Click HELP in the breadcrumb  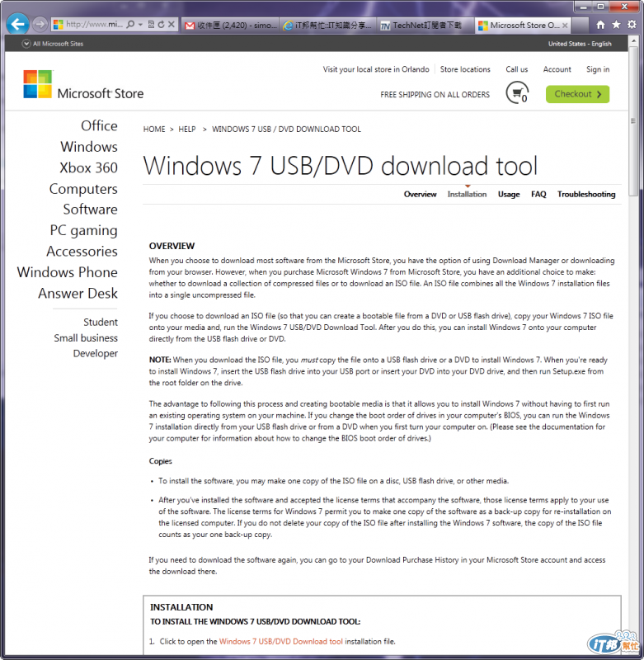(x=186, y=130)
